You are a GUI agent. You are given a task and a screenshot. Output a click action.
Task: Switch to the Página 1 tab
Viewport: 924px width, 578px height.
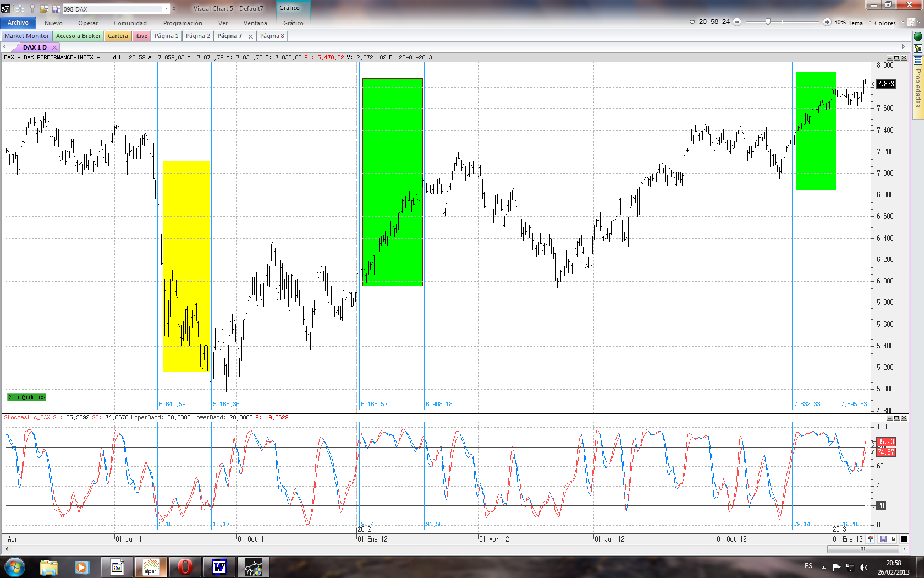166,36
